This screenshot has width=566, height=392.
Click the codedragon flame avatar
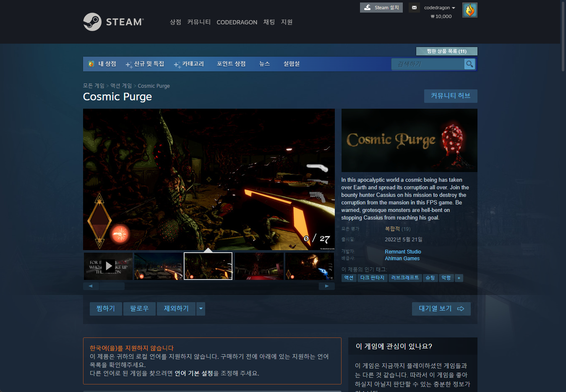tap(469, 10)
